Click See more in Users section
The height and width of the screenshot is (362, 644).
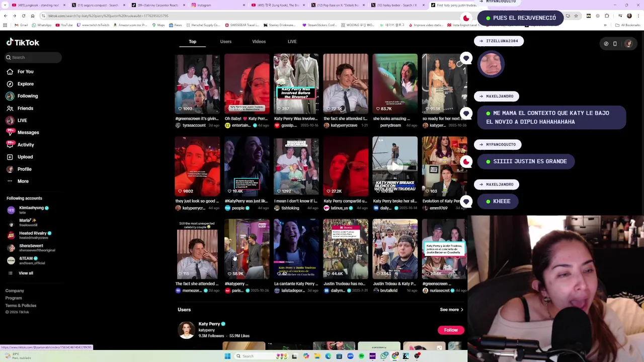tap(451, 310)
